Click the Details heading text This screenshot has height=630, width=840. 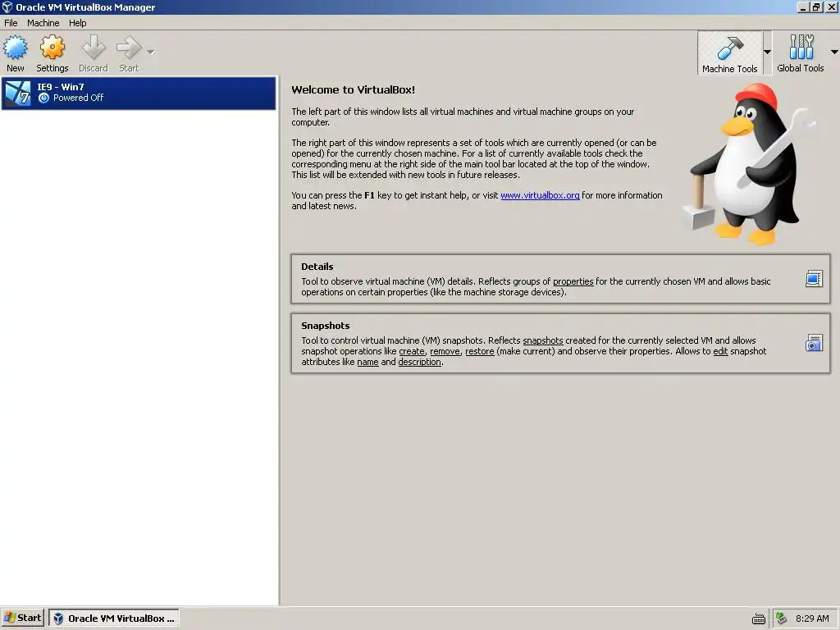[317, 267]
